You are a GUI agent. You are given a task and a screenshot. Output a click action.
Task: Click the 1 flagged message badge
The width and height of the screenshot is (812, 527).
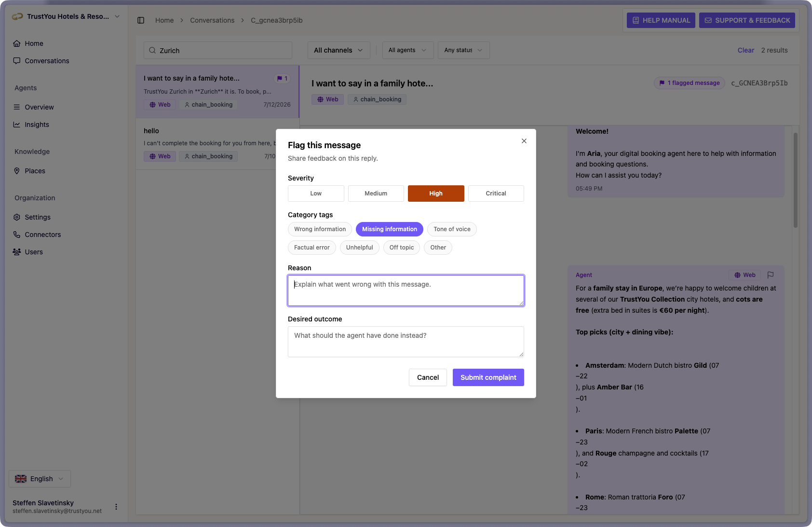[690, 83]
